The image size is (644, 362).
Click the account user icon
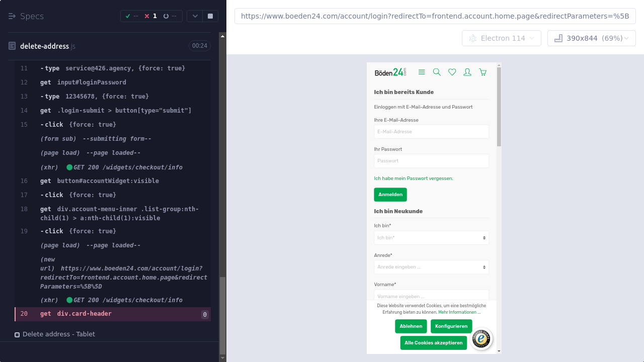point(467,72)
